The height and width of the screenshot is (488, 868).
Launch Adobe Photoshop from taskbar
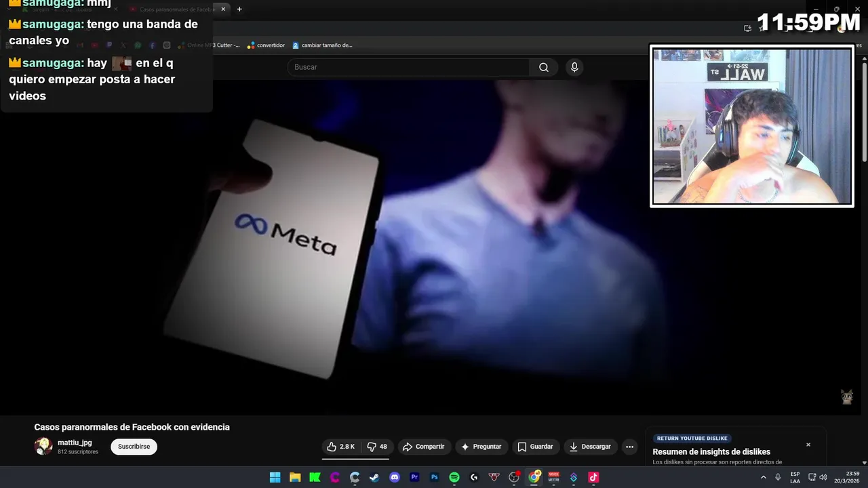(x=434, y=477)
